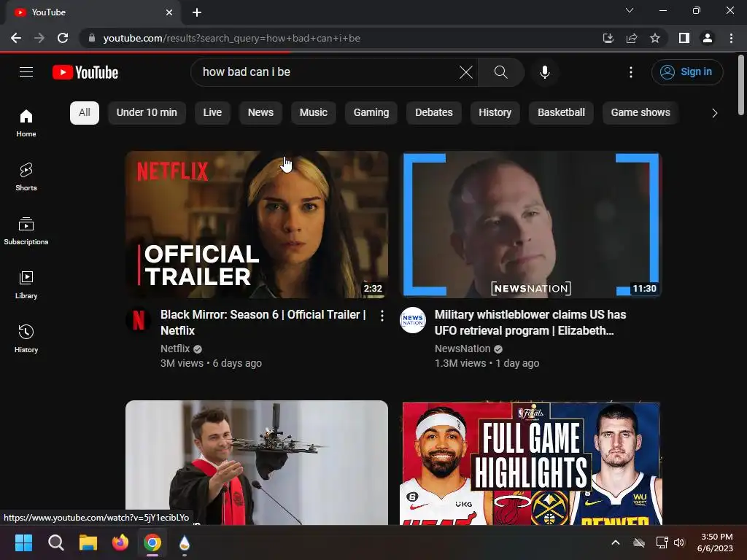
Task: Bookmark this page with star icon
Action: (x=655, y=38)
